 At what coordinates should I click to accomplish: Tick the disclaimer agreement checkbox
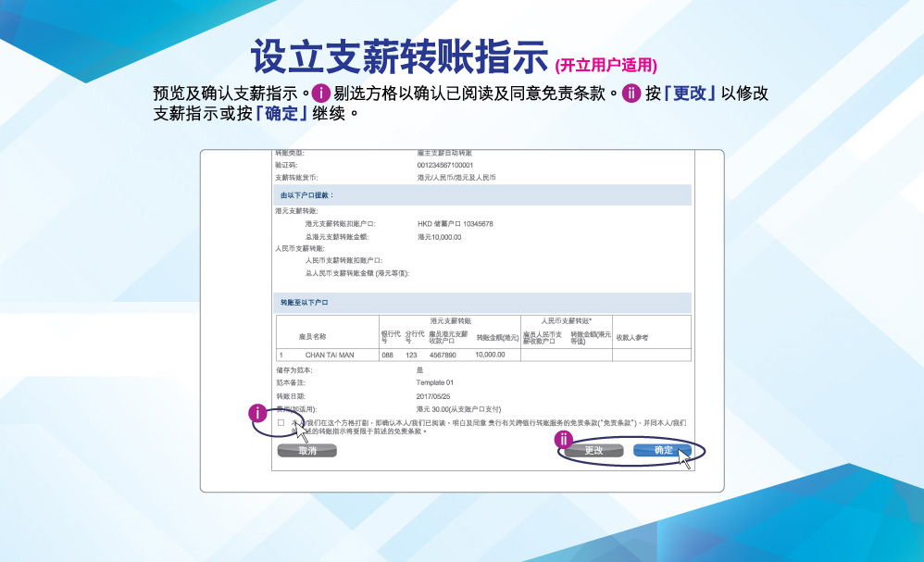coord(281,423)
